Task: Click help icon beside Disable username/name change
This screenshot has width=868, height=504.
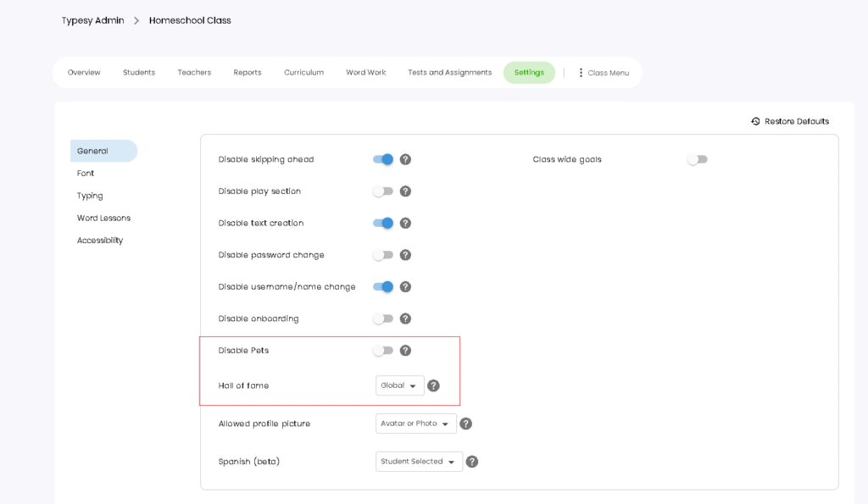Action: point(405,286)
